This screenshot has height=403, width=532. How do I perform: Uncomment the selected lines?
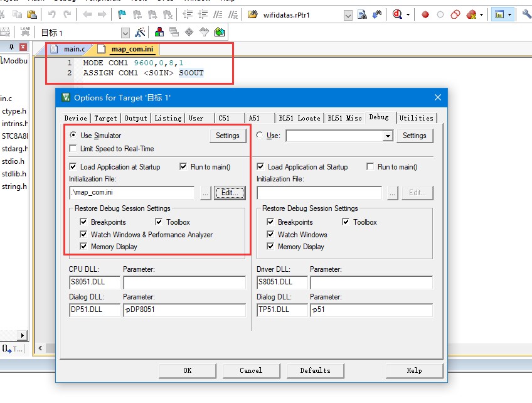tap(233, 14)
